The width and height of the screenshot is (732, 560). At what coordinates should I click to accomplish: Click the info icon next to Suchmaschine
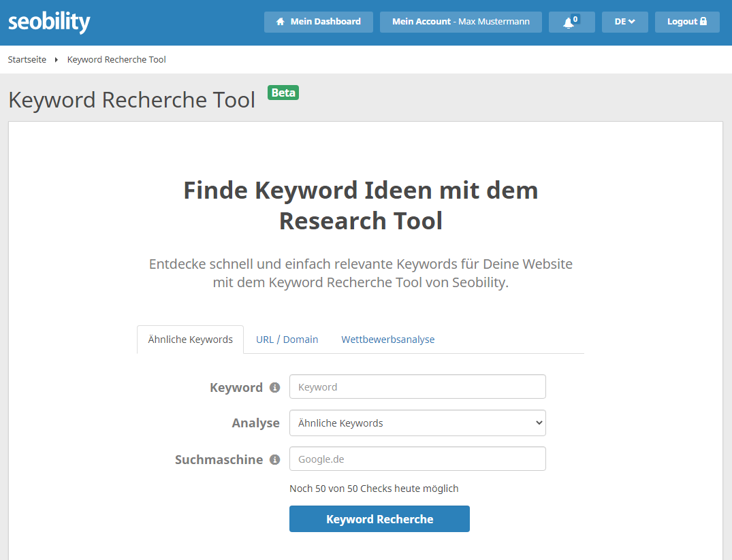click(x=275, y=459)
